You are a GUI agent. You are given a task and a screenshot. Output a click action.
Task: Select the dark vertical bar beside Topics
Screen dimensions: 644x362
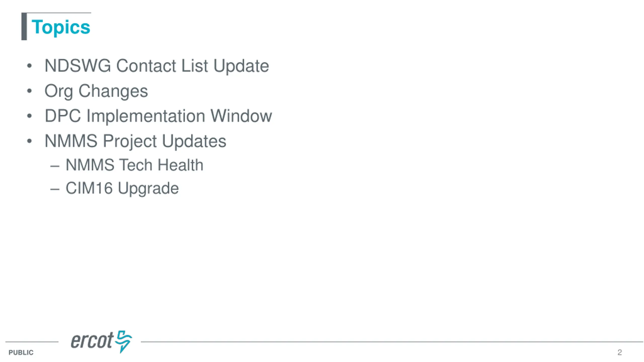(24, 26)
